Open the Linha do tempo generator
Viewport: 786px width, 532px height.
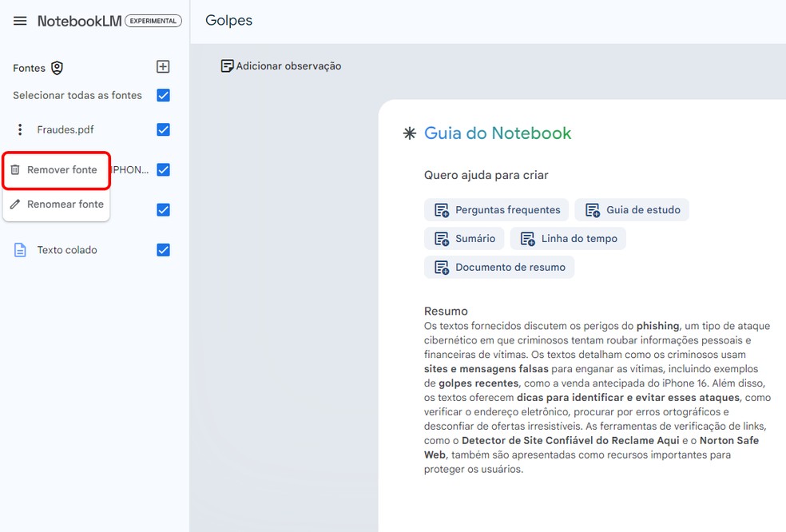pos(568,238)
